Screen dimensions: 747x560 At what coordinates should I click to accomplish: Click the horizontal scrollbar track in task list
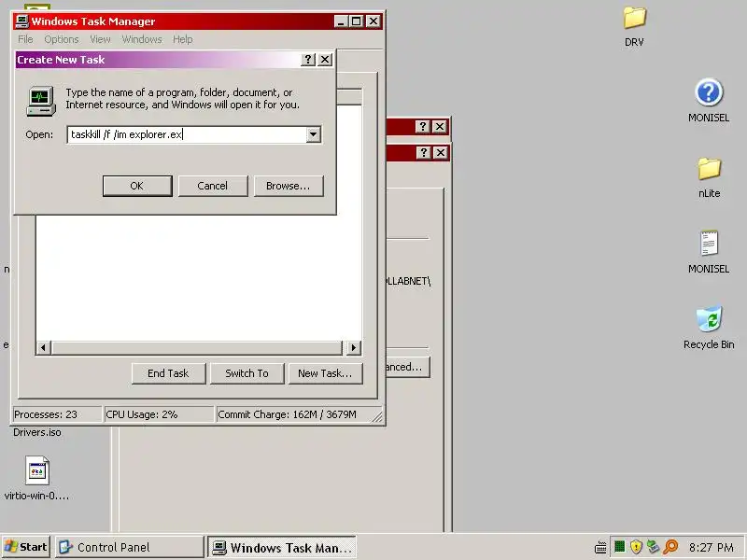click(x=197, y=347)
